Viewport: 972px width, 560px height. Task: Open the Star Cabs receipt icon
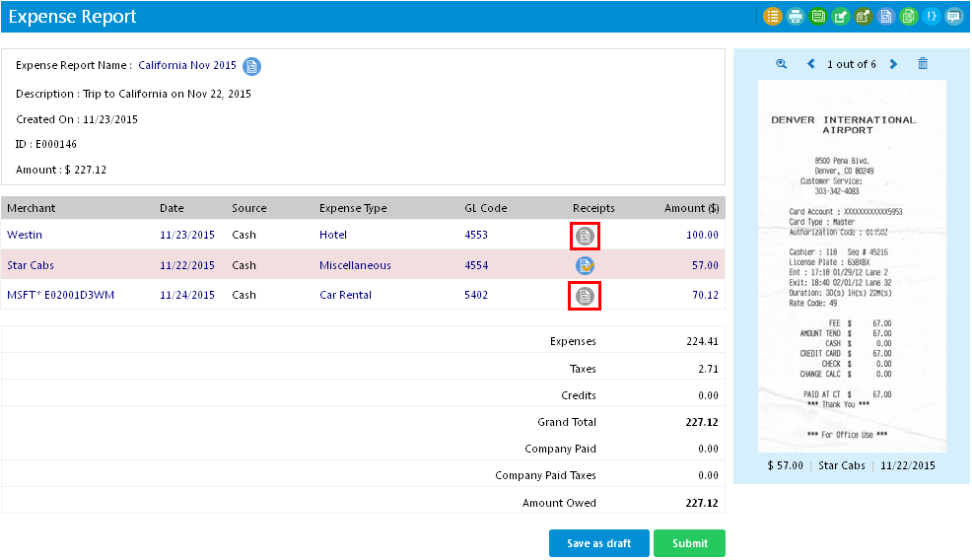point(586,265)
